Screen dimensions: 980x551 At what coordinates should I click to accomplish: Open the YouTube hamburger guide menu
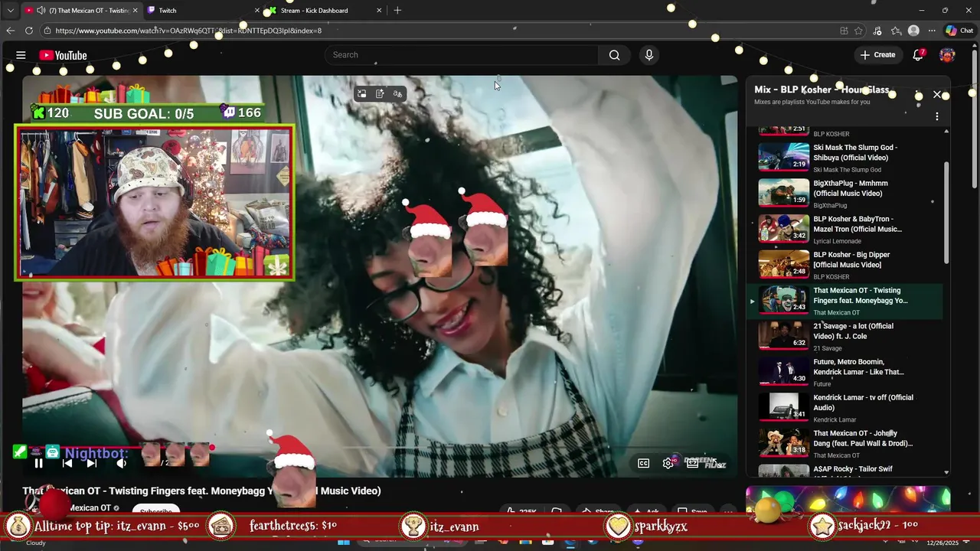[21, 55]
